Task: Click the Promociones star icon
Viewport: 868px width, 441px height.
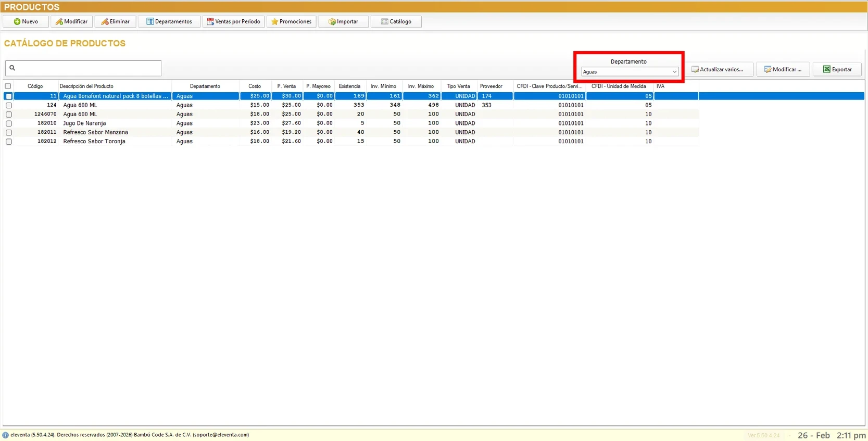Action: (274, 21)
